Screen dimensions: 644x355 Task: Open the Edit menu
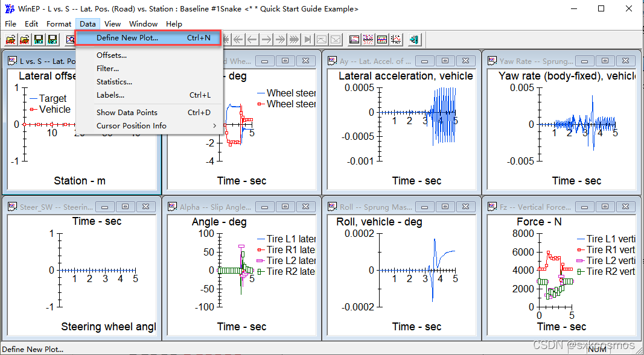coord(31,24)
